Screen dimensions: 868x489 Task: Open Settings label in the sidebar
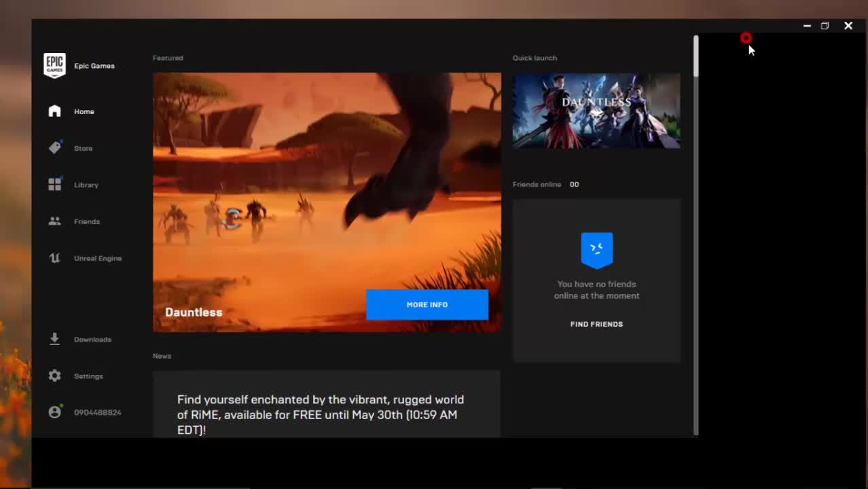pos(88,376)
